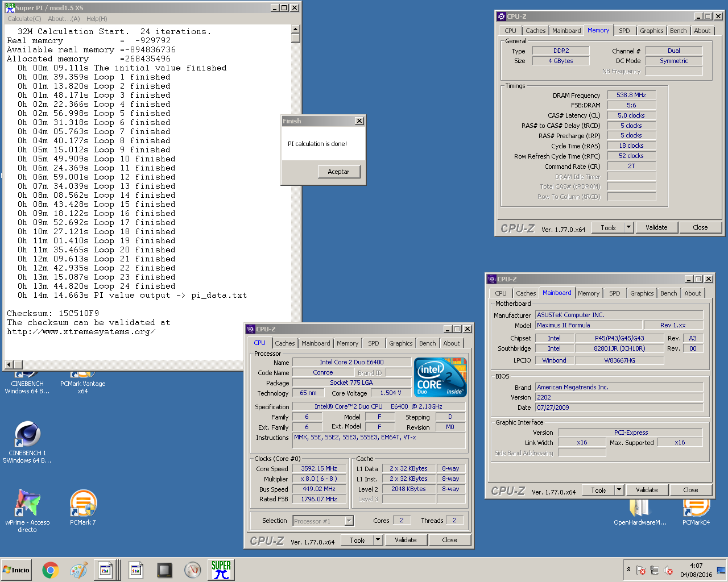Click the Core Voltage value 1.504 V

point(391,393)
